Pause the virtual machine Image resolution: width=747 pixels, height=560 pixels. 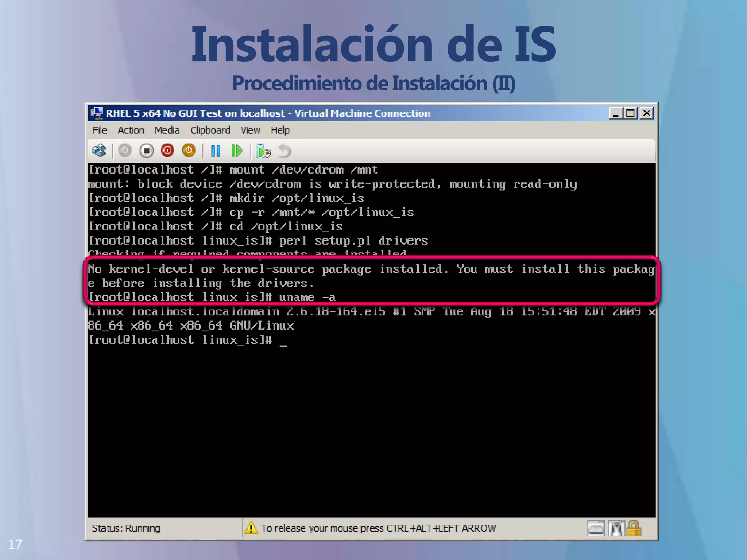pos(216,151)
